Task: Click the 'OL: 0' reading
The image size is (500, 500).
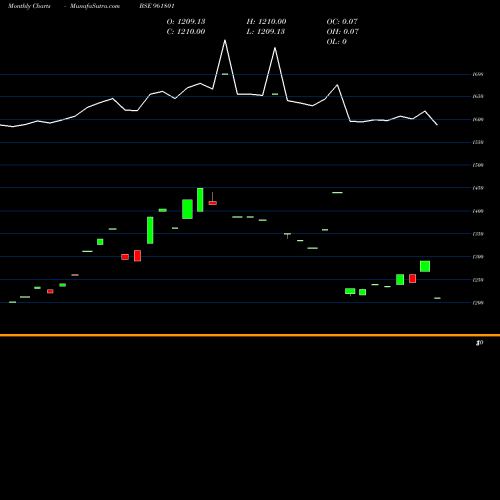Action: coord(337,42)
